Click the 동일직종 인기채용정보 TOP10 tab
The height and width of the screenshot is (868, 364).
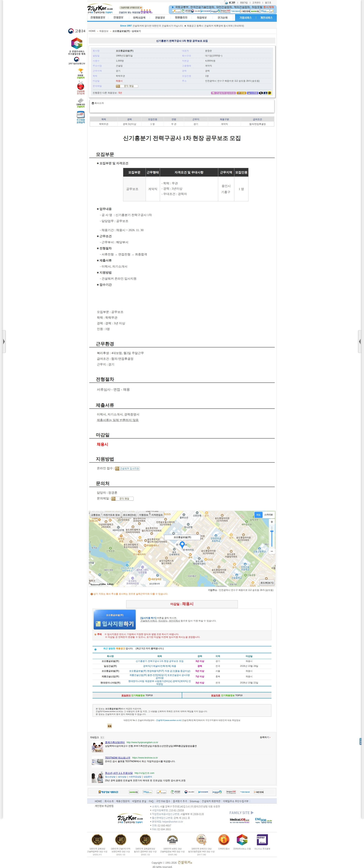tap(227, 695)
